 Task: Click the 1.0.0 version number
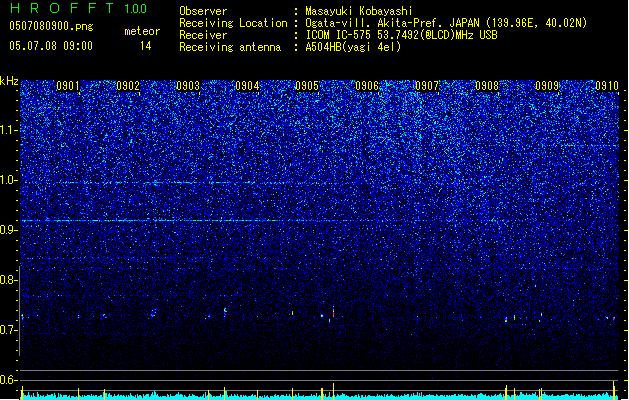click(136, 9)
